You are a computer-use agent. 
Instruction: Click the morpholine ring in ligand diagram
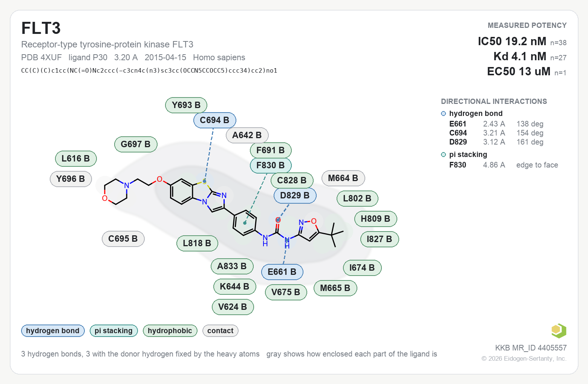click(x=116, y=192)
